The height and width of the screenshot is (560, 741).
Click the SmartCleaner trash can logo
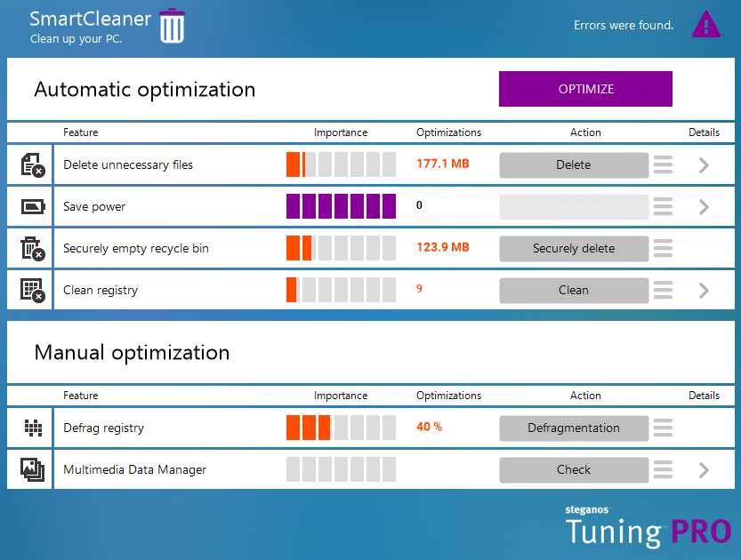[x=172, y=26]
